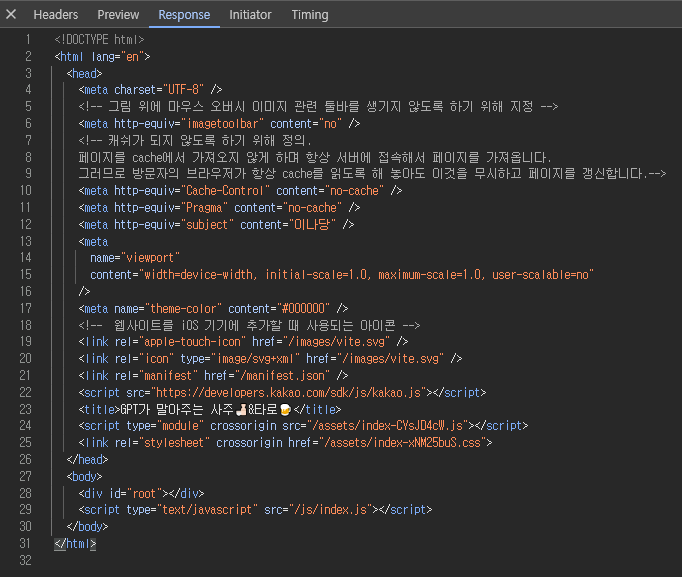Click the meta charset UTF-8 line
682x577 pixels.
pos(150,90)
